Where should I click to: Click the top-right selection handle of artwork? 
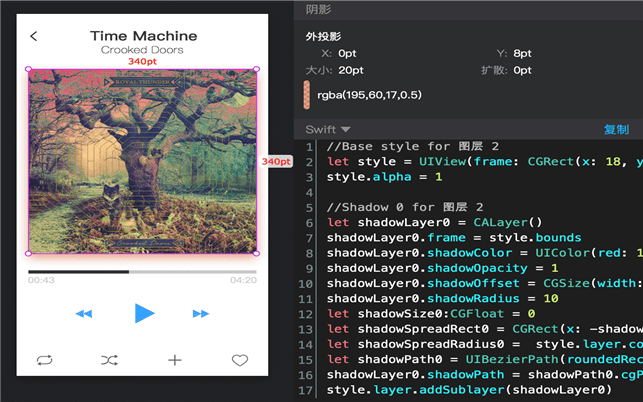(256, 69)
